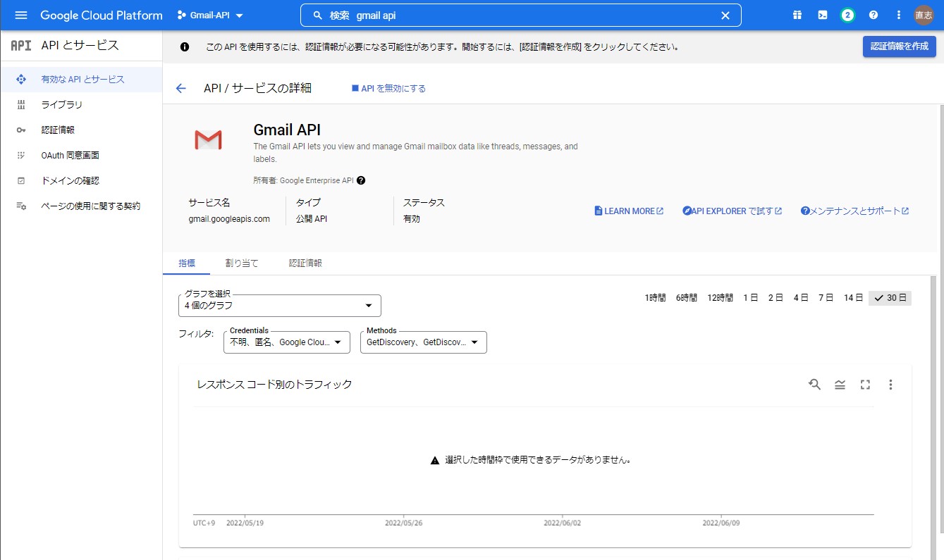
Task: Click the ページの使用に関する契約 settings icon
Action: pos(21,206)
